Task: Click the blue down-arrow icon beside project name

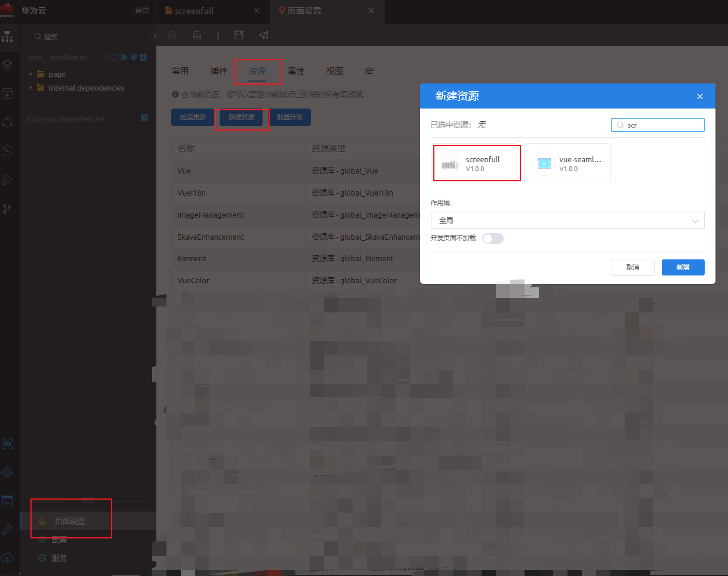Action: pos(134,57)
